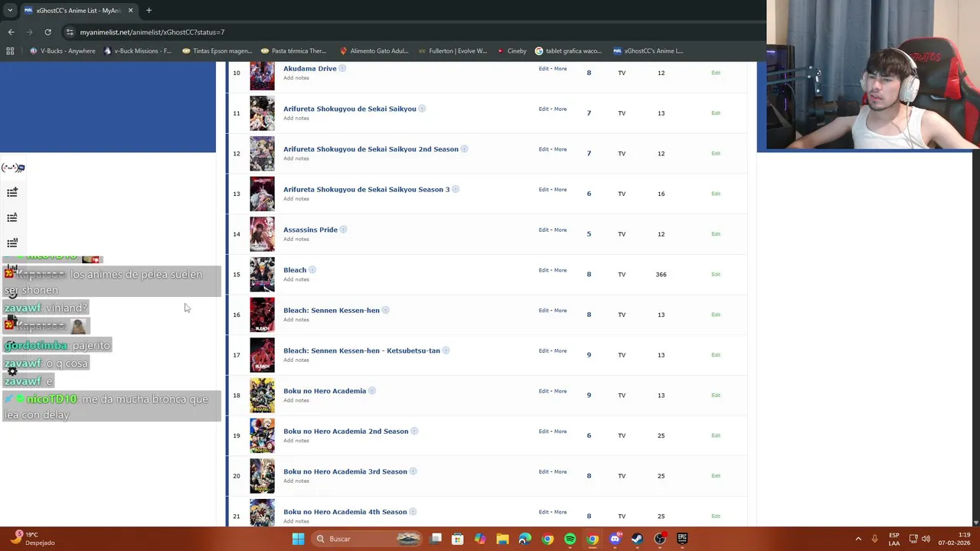980x551 pixels.
Task: Click the Boku no Hero Academia cover thumbnail
Action: pyautogui.click(x=262, y=396)
